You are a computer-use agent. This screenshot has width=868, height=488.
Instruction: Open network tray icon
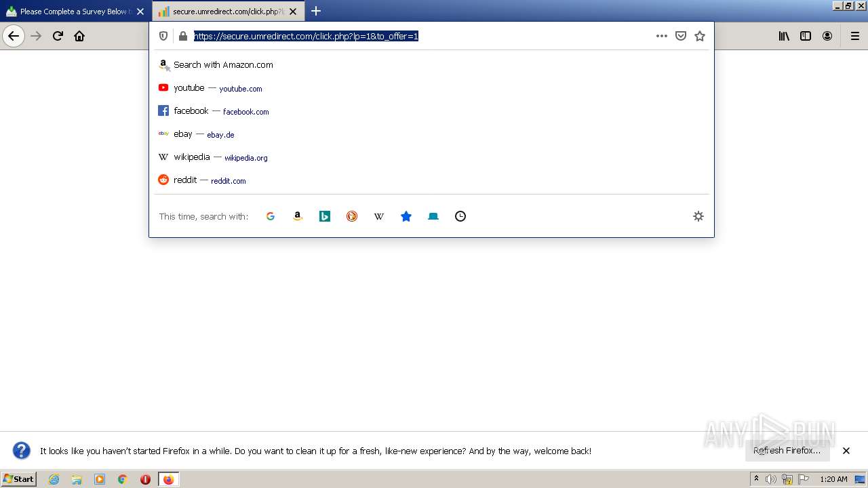tap(787, 479)
